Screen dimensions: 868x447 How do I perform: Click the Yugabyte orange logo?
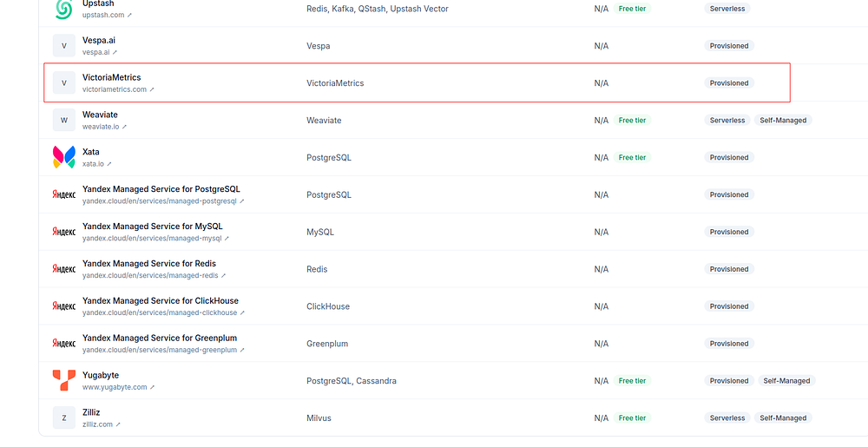(x=63, y=381)
